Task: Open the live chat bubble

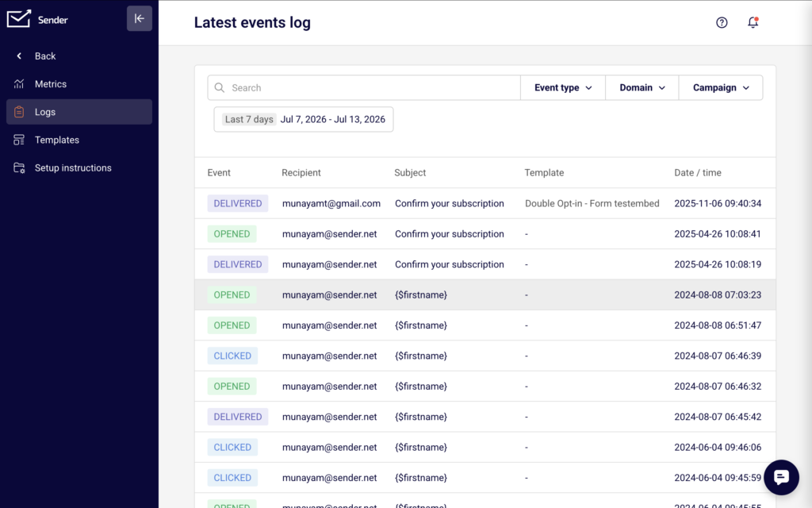Action: [x=781, y=477]
